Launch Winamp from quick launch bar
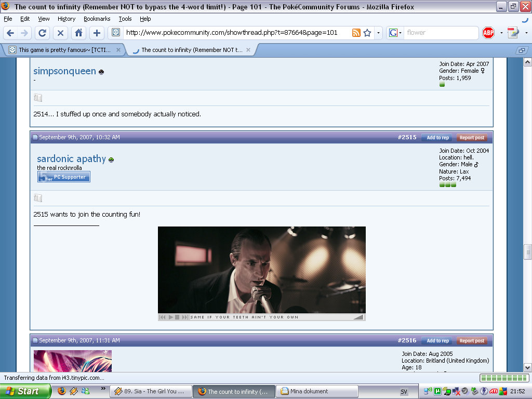 (74, 391)
